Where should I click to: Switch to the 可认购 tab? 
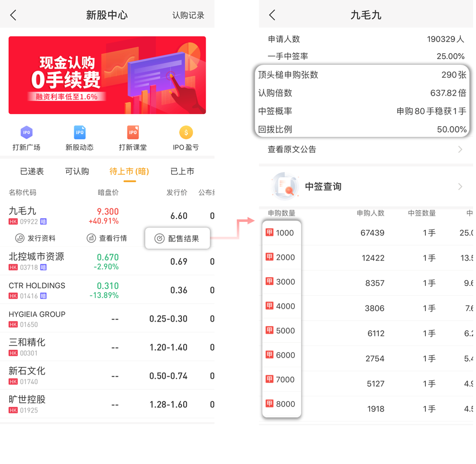coord(77,171)
